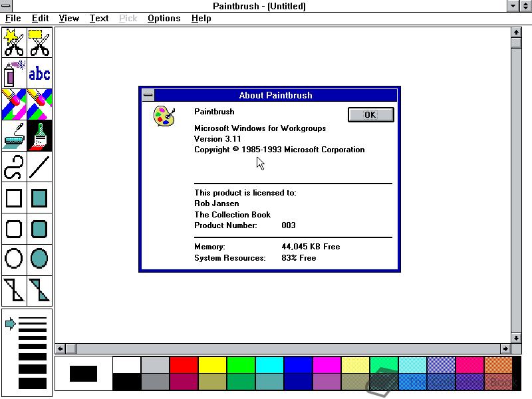Select the Brush tool
This screenshot has height=399, width=532.
click(x=40, y=136)
